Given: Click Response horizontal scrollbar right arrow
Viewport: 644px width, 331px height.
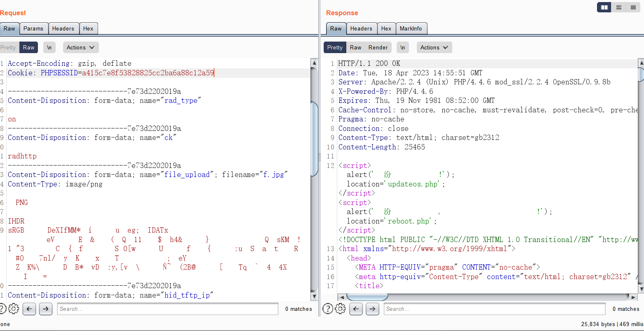Looking at the screenshot, I should [x=634, y=297].
